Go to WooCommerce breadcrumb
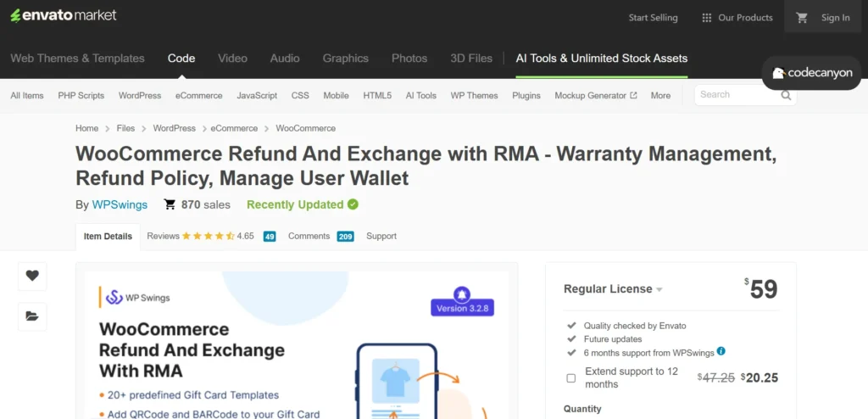Image resolution: width=868 pixels, height=419 pixels. tap(305, 128)
